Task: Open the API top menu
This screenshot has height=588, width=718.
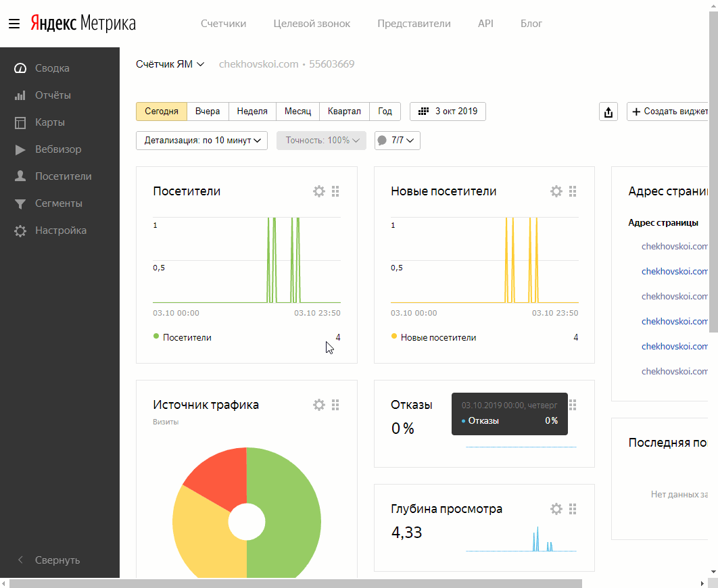Action: [x=486, y=24]
